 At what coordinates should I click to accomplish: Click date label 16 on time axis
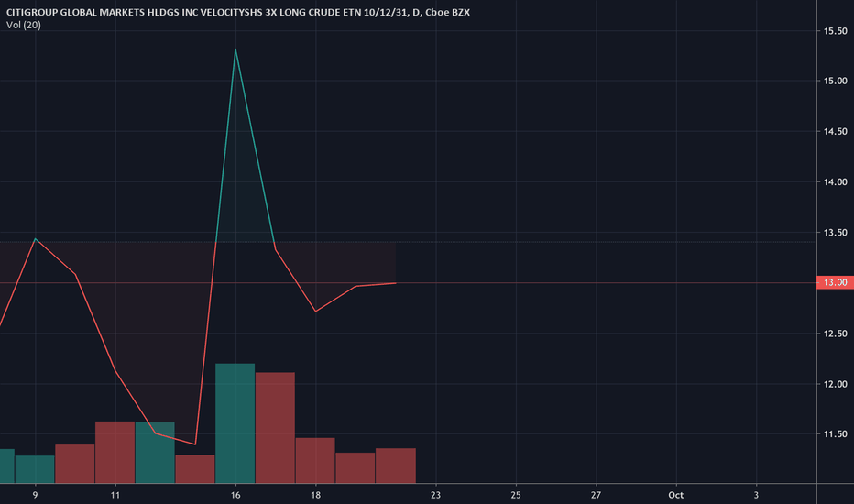pos(235,495)
